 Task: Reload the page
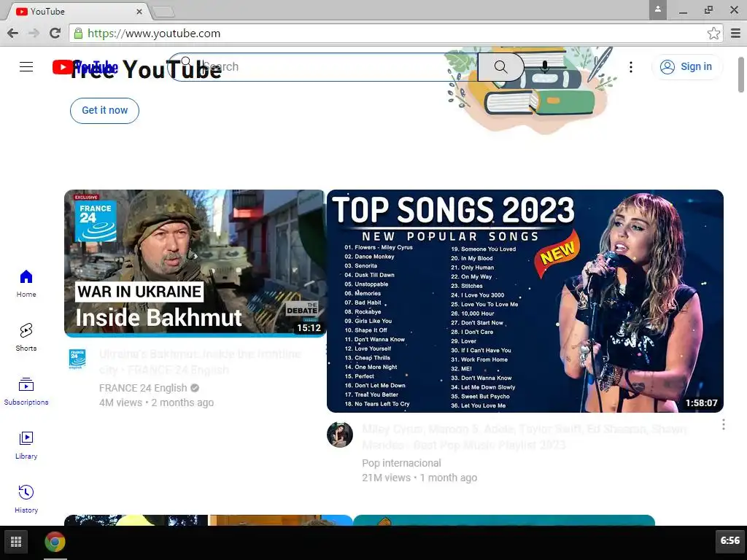click(x=55, y=34)
